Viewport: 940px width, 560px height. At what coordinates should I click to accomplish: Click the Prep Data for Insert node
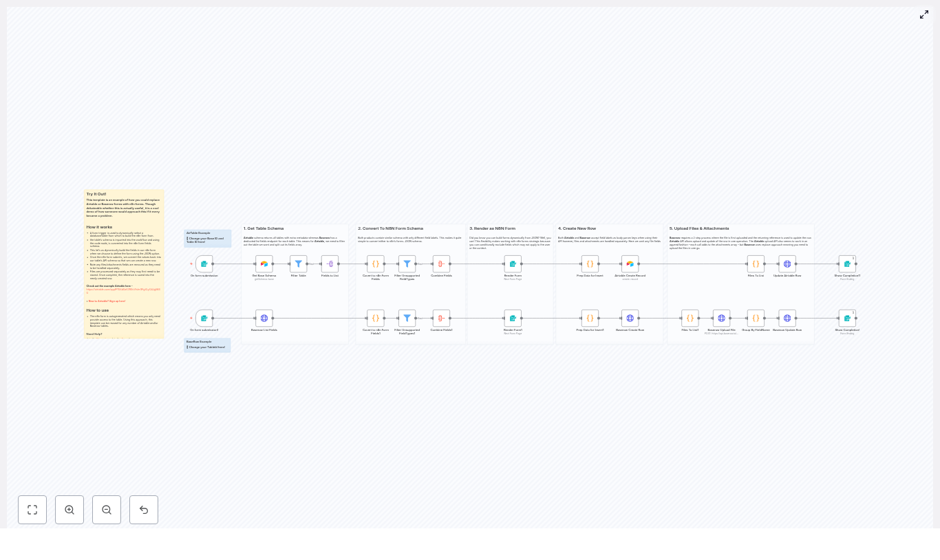(x=590, y=263)
